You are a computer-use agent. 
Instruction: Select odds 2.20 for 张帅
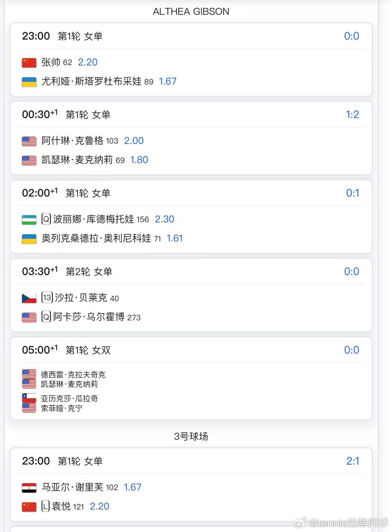click(88, 62)
